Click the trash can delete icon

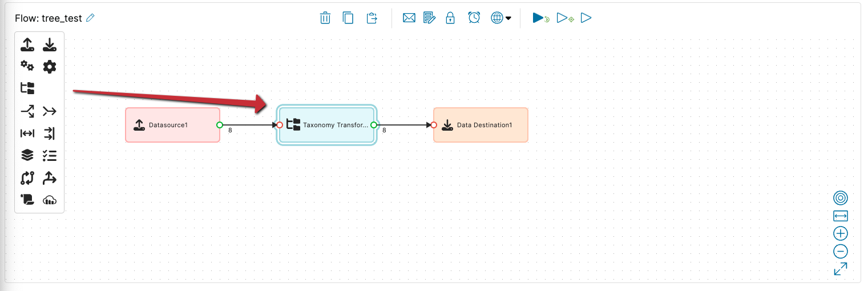tap(325, 18)
